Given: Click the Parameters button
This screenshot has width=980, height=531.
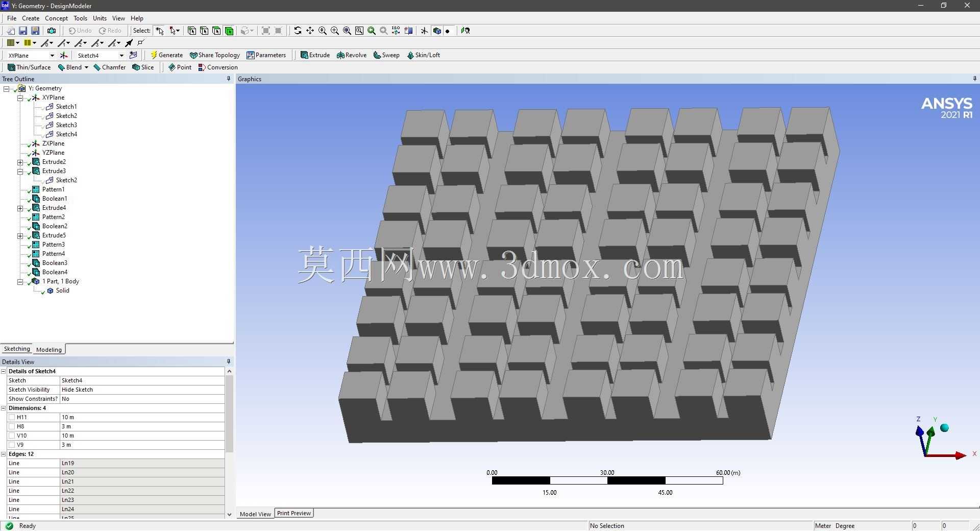Looking at the screenshot, I should 266,55.
